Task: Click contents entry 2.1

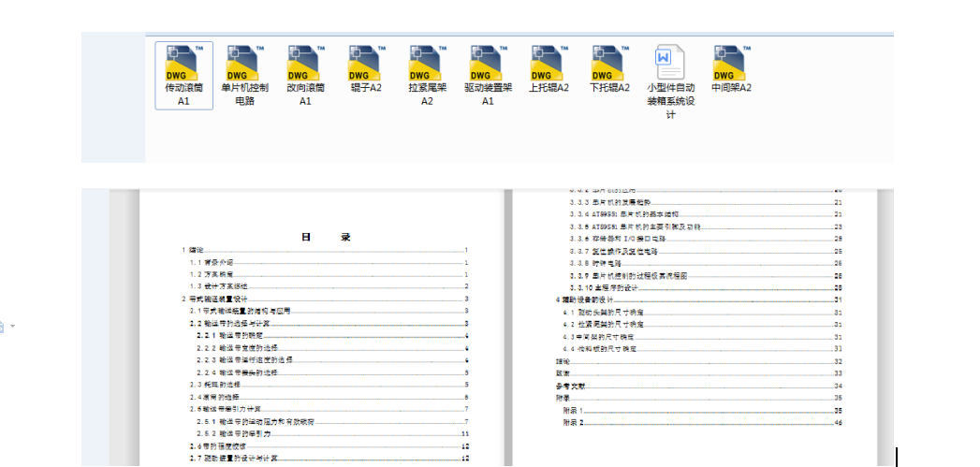Action: click(x=329, y=311)
